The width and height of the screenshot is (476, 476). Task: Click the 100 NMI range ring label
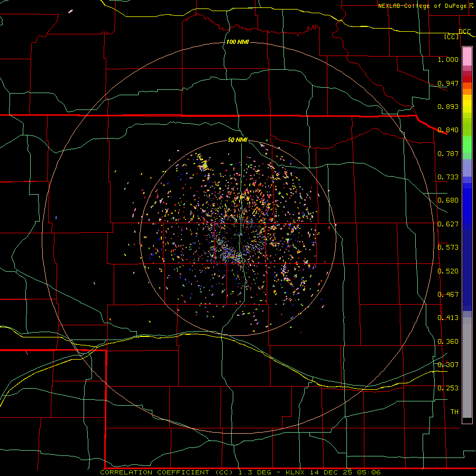click(x=237, y=42)
